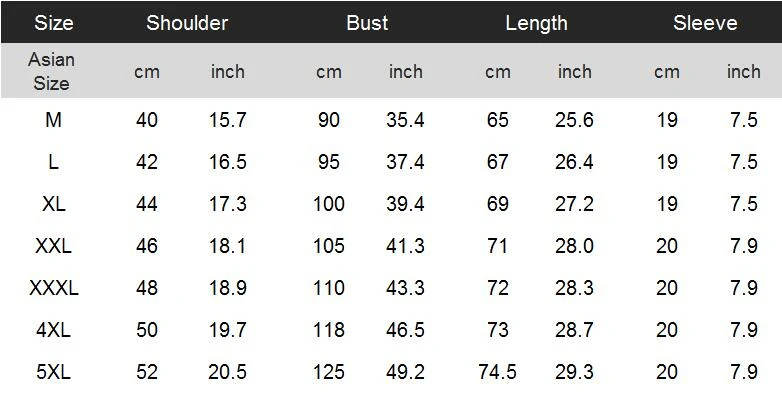Click the Sleeve column header
The height and width of the screenshot is (396, 782).
[705, 23]
